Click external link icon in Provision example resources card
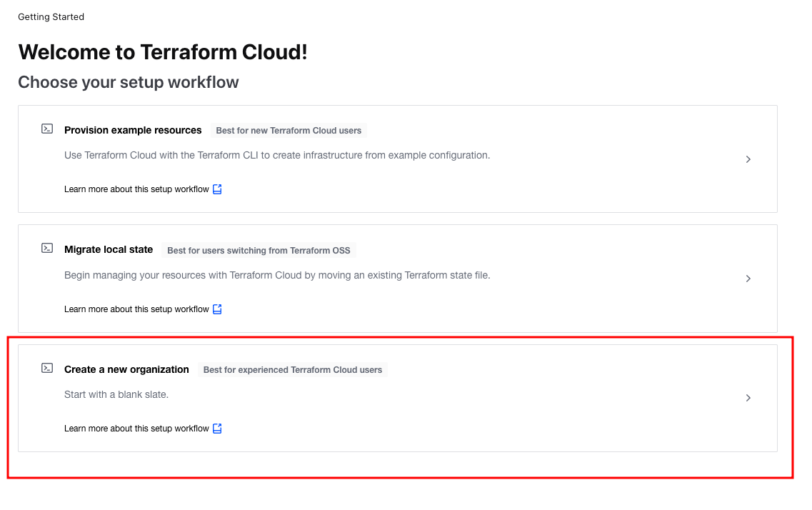This screenshot has width=812, height=510. 218,189
